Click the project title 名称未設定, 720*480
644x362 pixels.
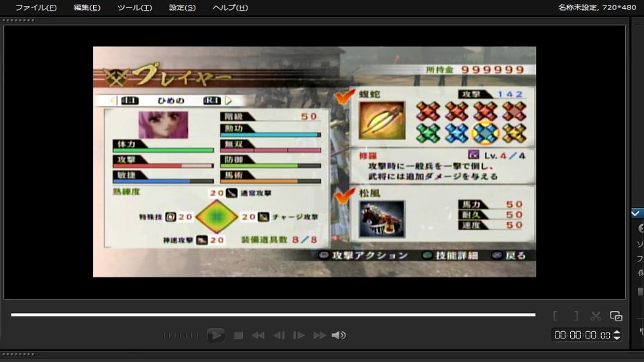(597, 7)
